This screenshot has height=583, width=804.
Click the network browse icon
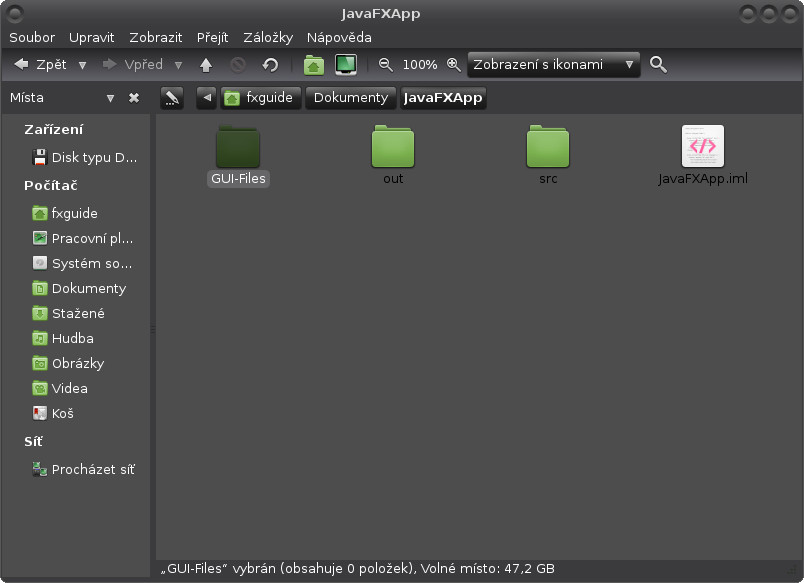tap(39, 469)
